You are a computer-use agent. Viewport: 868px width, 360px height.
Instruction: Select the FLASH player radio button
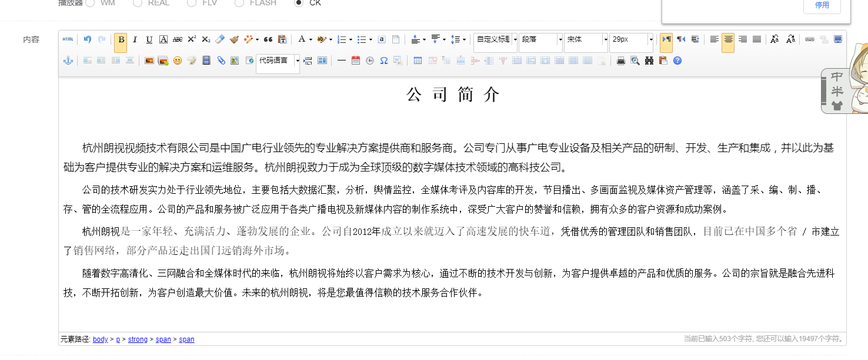[239, 3]
